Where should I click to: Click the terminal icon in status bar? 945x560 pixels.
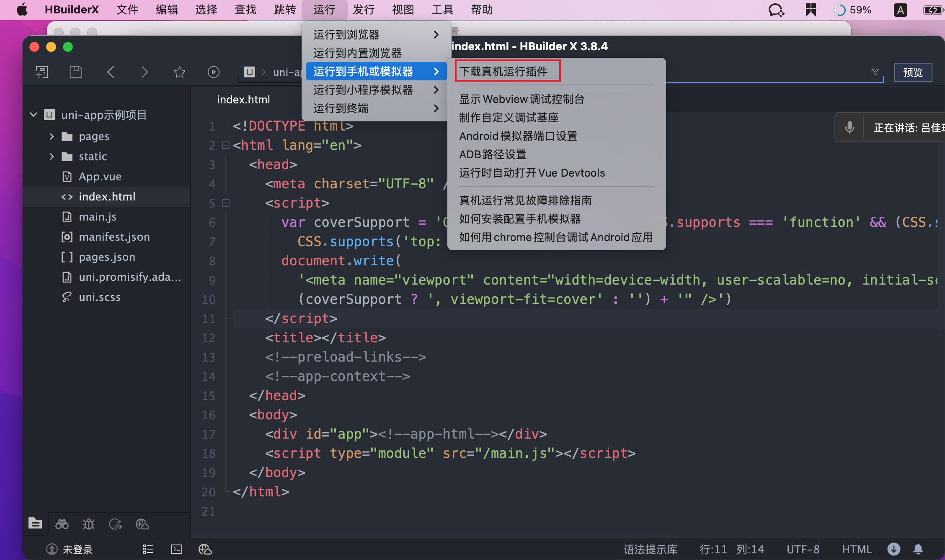tap(177, 549)
